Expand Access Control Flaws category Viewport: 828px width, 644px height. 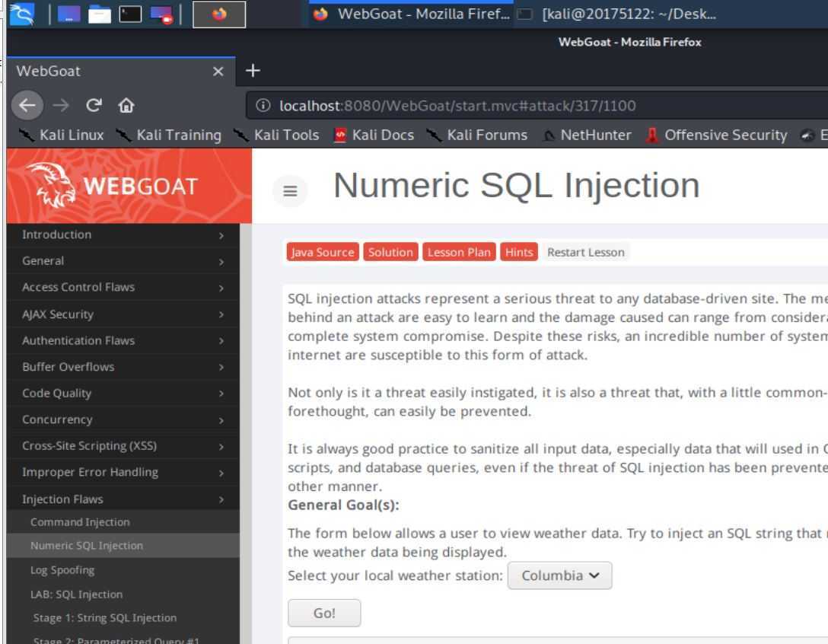[x=123, y=288]
